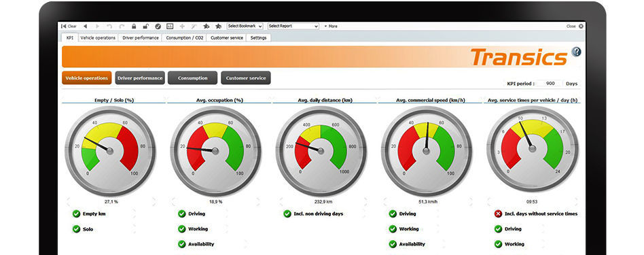This screenshot has width=644, height=255.
Task: Click the gray Customer service button
Action: [246, 78]
